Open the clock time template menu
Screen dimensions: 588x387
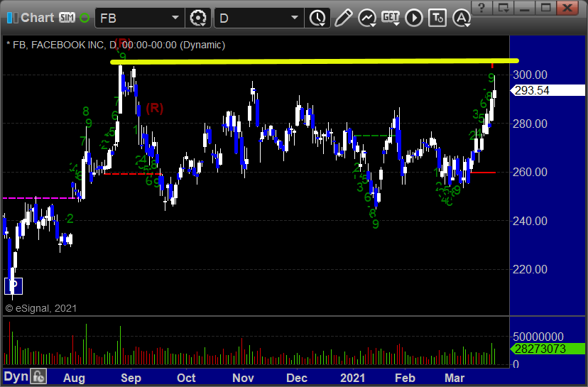point(317,18)
